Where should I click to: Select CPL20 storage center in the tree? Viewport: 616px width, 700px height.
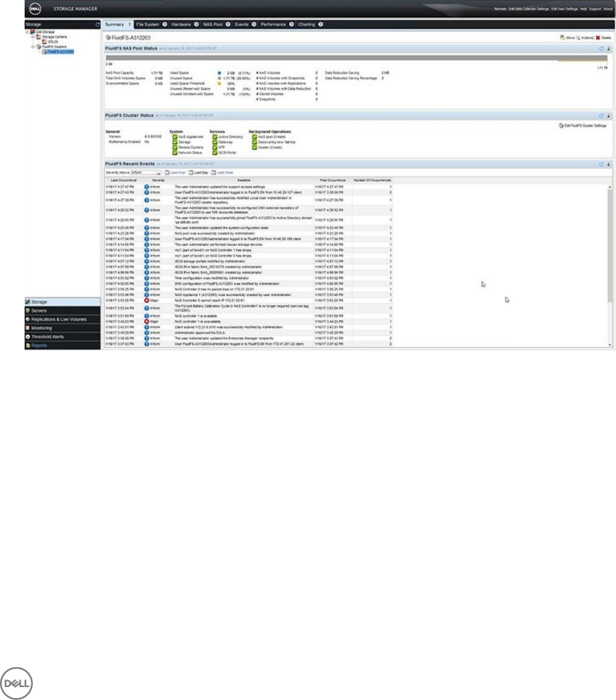point(53,42)
